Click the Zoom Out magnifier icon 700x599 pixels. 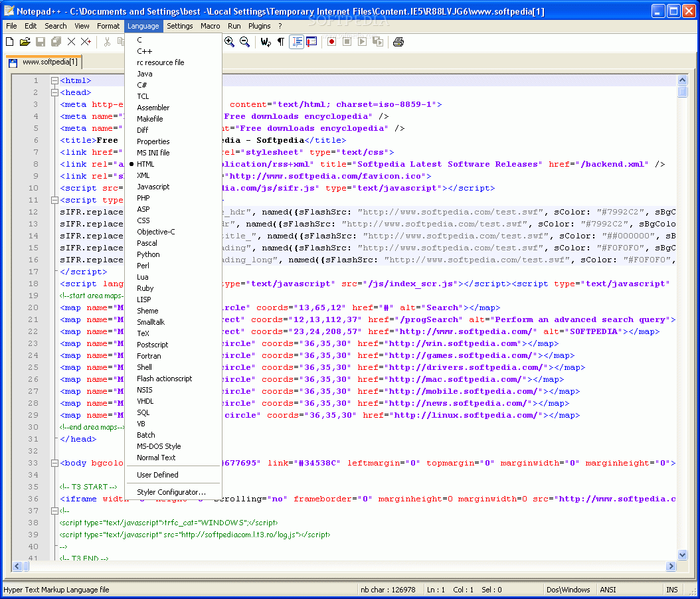pos(244,42)
